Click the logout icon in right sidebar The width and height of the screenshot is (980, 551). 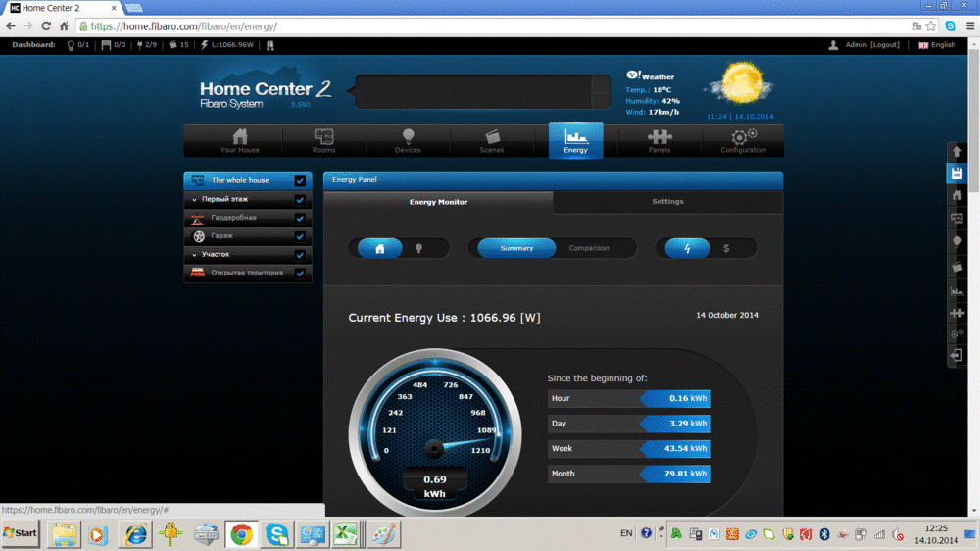tap(957, 356)
